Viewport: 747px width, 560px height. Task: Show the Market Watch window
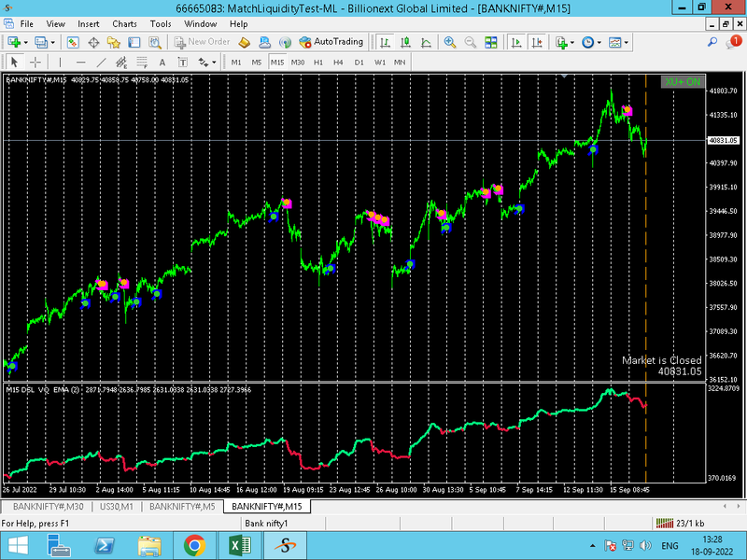(73, 42)
